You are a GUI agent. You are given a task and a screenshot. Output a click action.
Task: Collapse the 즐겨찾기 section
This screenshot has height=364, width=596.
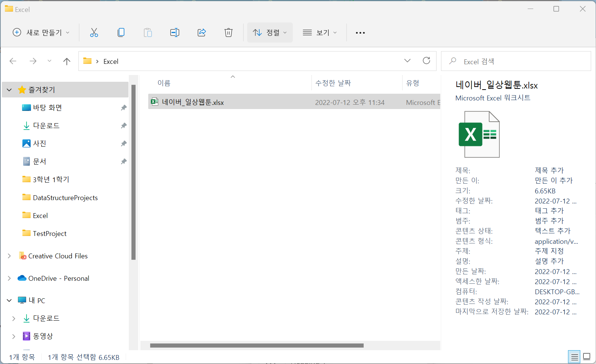[9, 90]
